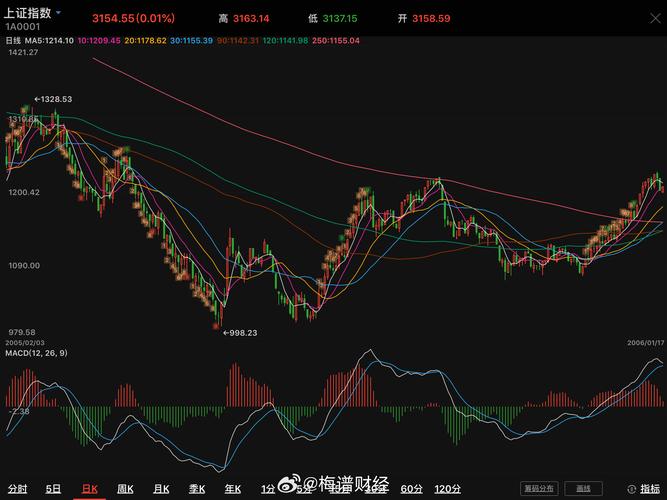Select the 季K quarterly candlestick tab
Image resolution: width=667 pixels, height=500 pixels.
197,488
